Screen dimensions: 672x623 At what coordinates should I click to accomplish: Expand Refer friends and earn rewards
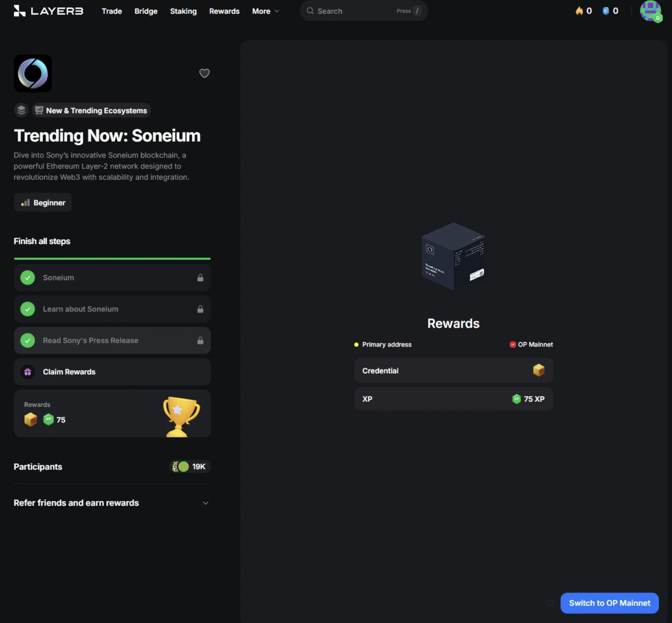tap(112, 503)
